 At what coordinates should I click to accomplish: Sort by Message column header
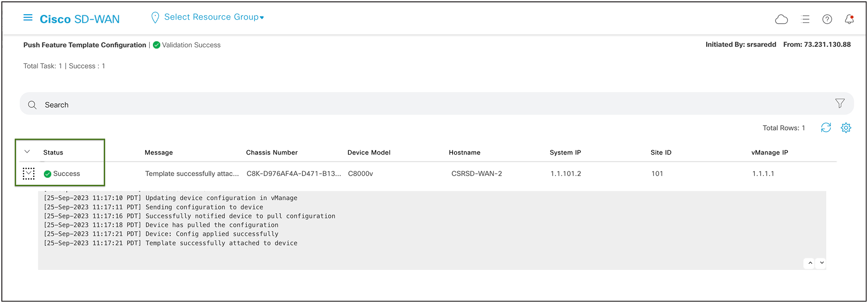coord(159,152)
